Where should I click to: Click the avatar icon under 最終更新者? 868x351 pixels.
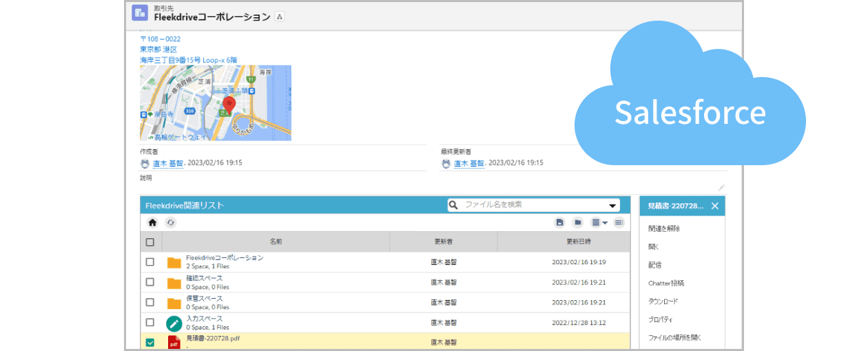coord(446,164)
